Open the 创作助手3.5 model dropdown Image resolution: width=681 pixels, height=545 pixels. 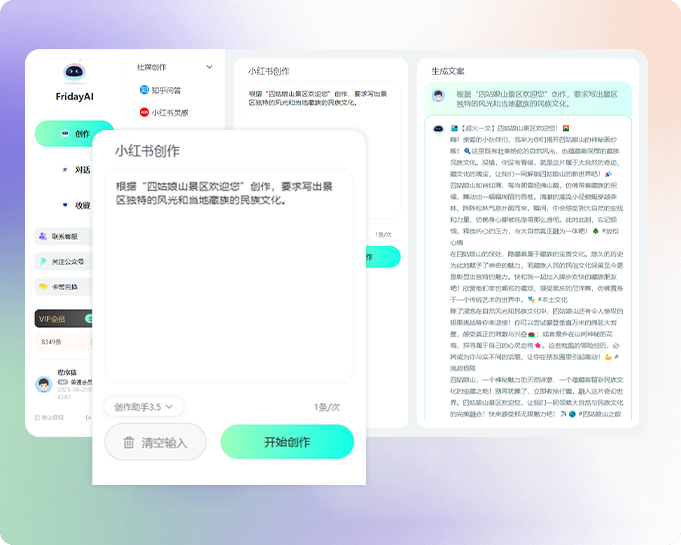point(143,406)
